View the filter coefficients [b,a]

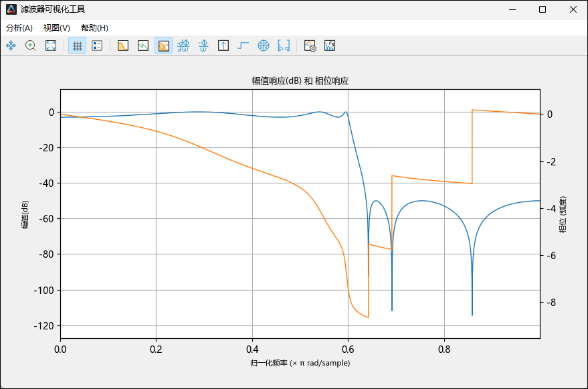284,46
